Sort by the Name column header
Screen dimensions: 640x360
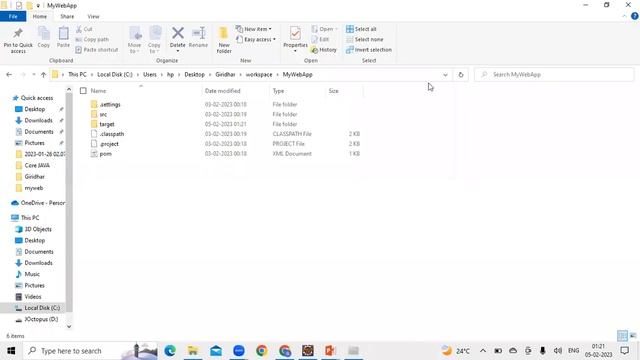click(98, 91)
